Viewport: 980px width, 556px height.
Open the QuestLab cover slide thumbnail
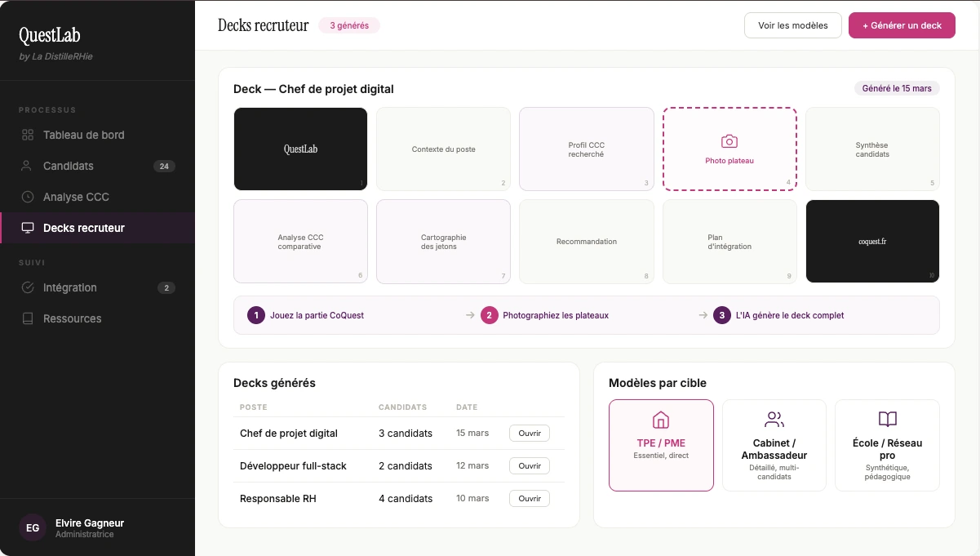[300, 149]
